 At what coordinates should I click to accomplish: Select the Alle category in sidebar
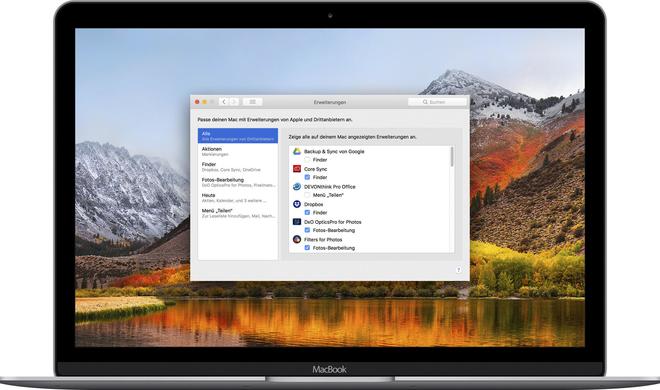(x=238, y=136)
